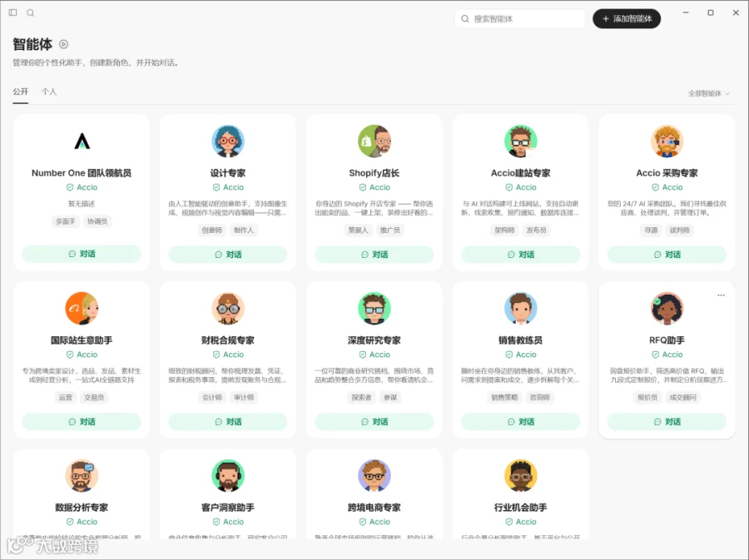The height and width of the screenshot is (560, 749).
Task: Click the 国际站生意助手 avatar
Action: coord(82,309)
